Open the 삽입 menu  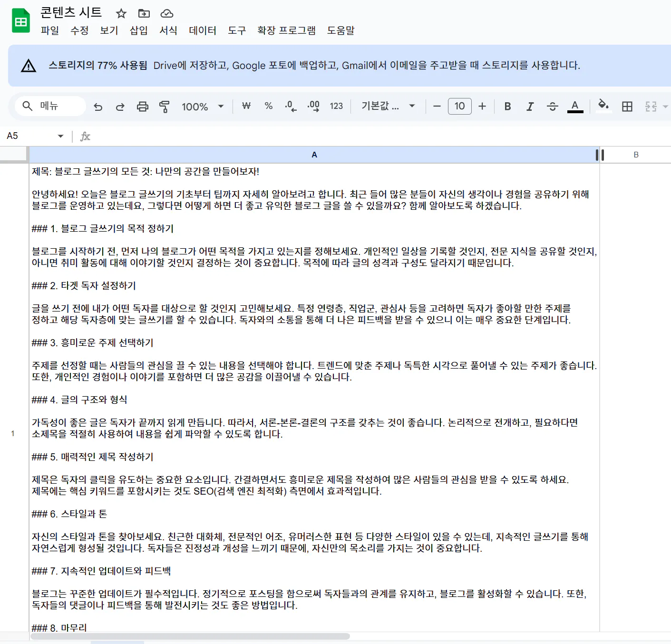tap(138, 30)
